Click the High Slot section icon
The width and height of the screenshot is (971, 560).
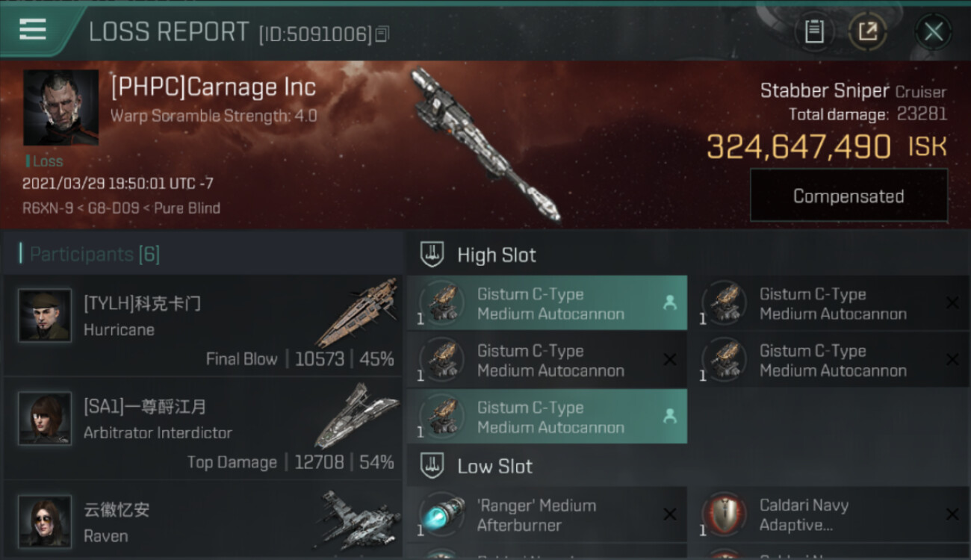pyautogui.click(x=432, y=255)
